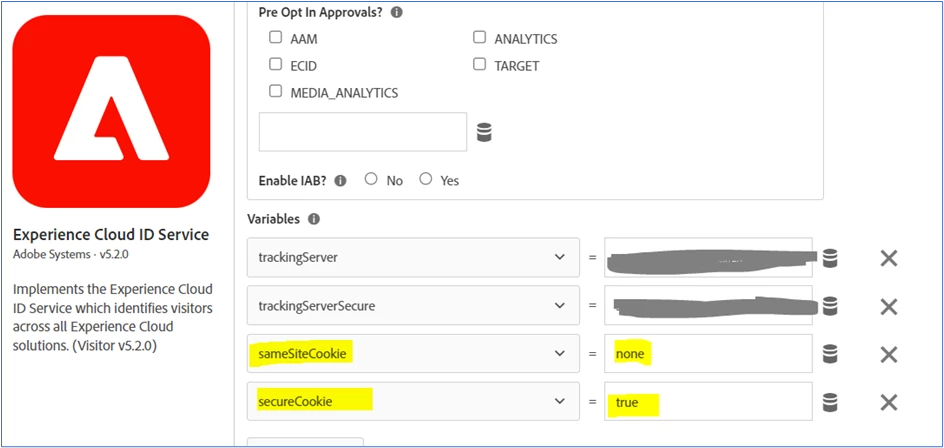Open the trackingServerSecure variable dropdown
Image resolution: width=944 pixels, height=448 pixels.
413,305
